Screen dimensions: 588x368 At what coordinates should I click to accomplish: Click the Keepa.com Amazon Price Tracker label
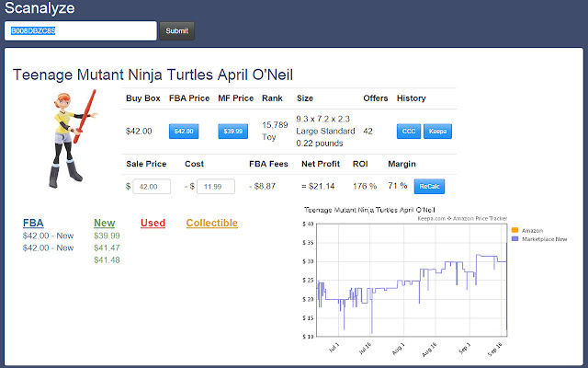coord(462,218)
